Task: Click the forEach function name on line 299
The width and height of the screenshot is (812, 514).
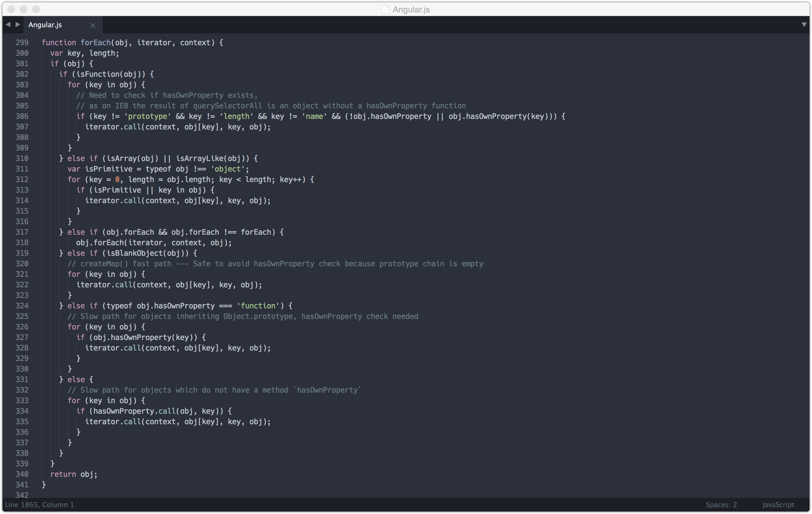Action: (95, 42)
